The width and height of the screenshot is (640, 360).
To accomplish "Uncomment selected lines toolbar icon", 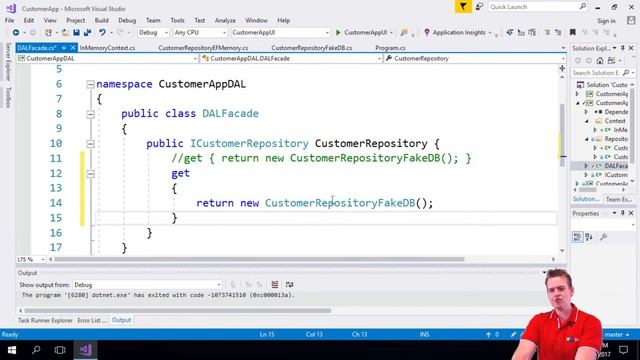I will coord(558,32).
